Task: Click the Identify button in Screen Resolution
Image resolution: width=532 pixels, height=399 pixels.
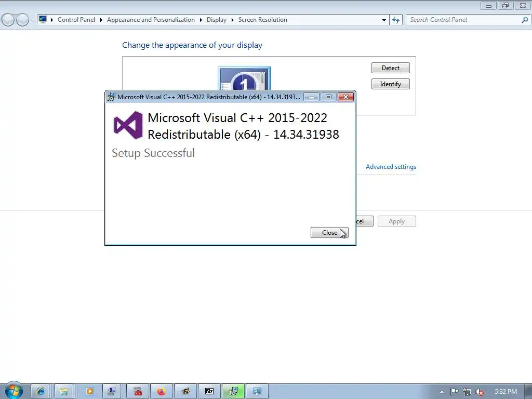Action: coord(391,84)
